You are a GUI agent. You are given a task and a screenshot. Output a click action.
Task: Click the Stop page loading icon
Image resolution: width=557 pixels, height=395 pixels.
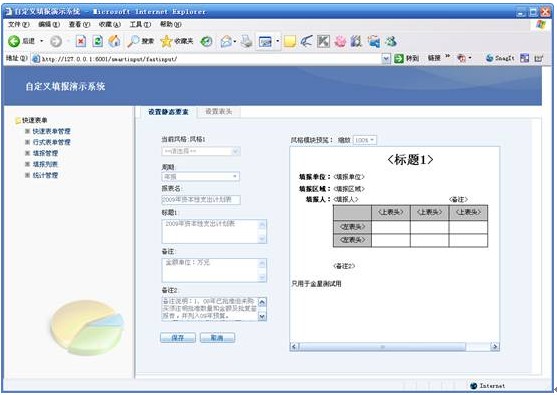81,42
